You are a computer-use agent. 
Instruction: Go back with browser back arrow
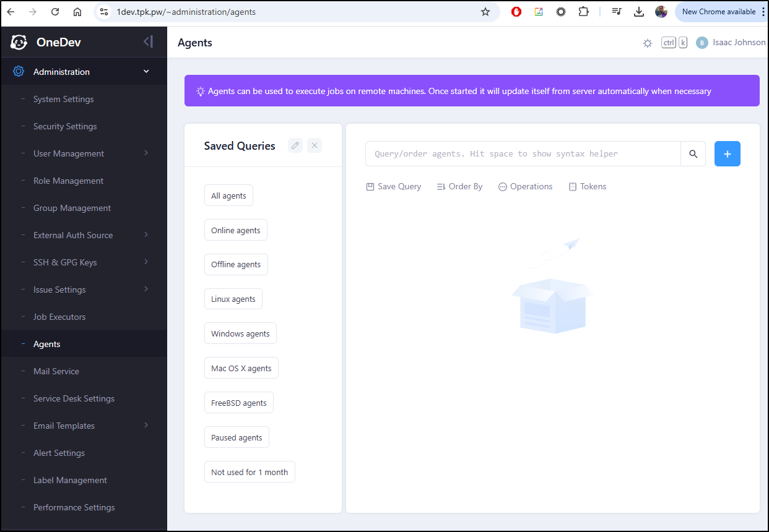11,12
